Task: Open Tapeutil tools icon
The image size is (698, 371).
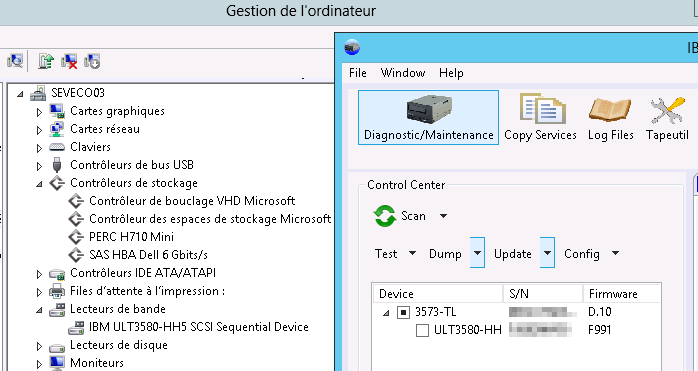Action: coord(667,110)
